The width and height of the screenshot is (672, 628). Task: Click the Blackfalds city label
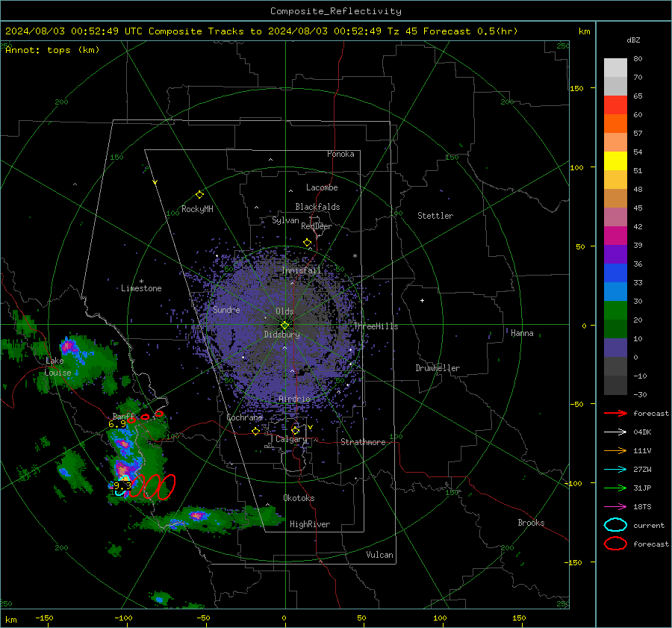point(317,207)
